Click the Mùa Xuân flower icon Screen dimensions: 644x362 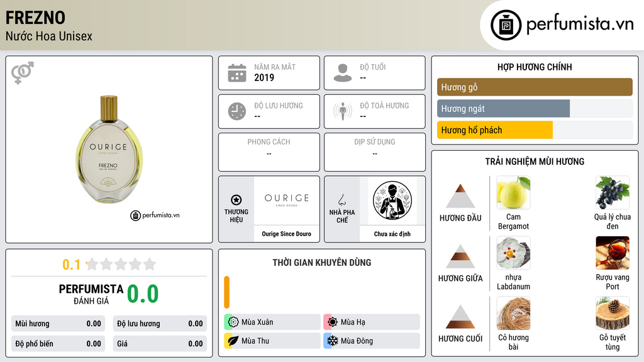[233, 322]
